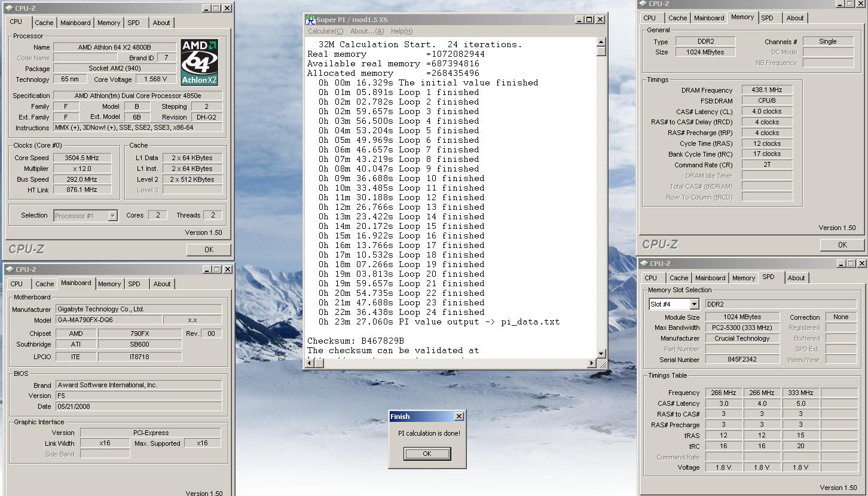Click the HT Link 876.1 MHz value

[x=82, y=189]
